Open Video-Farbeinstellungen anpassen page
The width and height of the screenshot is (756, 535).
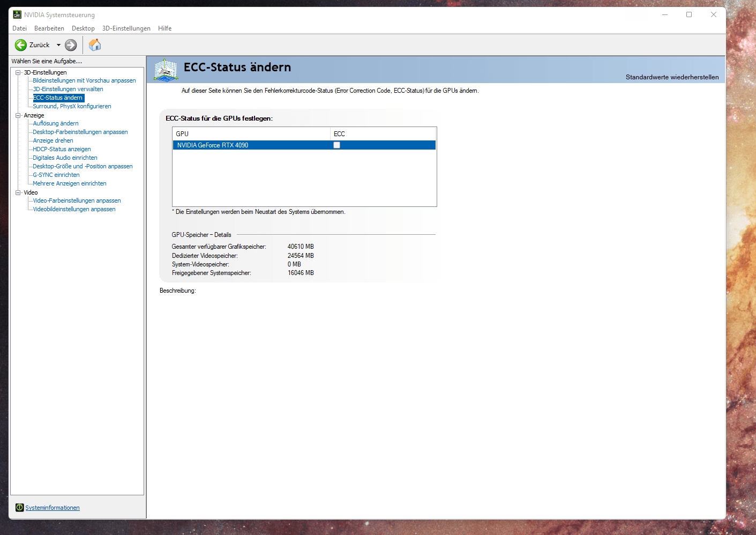[x=77, y=200]
